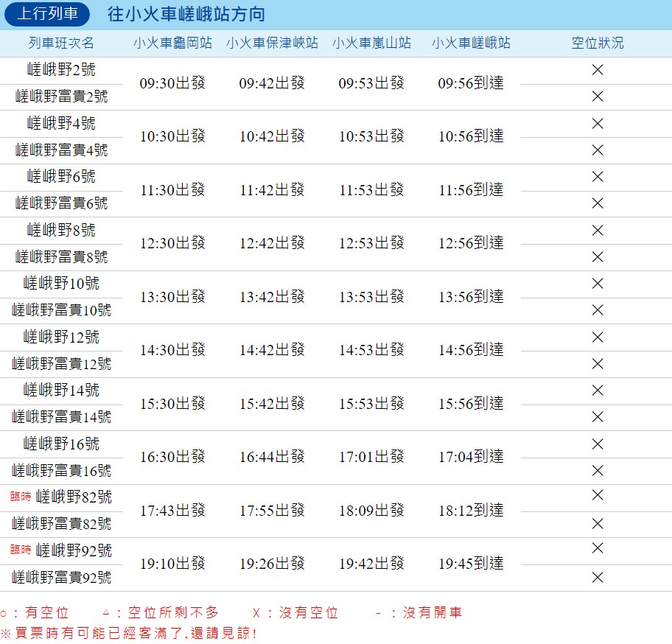This screenshot has height=644, width=672.
Task: Click the 17:04到達 arrival time
Action: (471, 457)
